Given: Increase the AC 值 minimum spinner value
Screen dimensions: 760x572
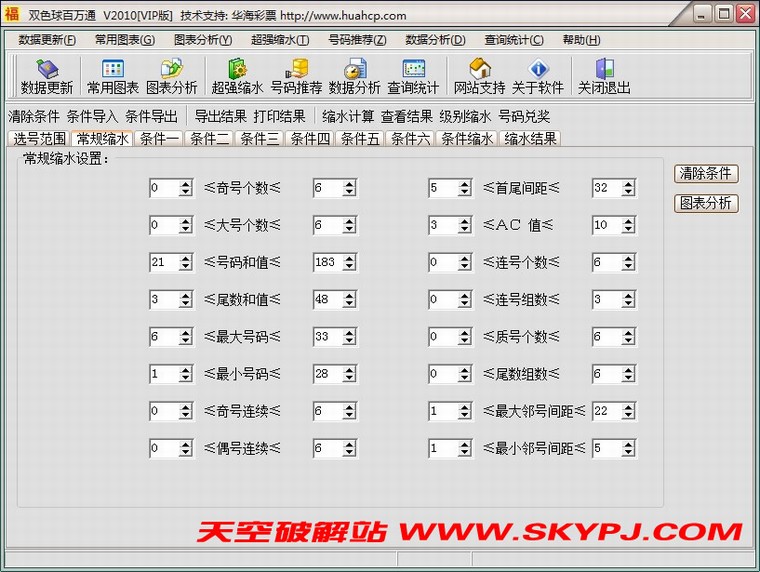Looking at the screenshot, I should 465,221.
